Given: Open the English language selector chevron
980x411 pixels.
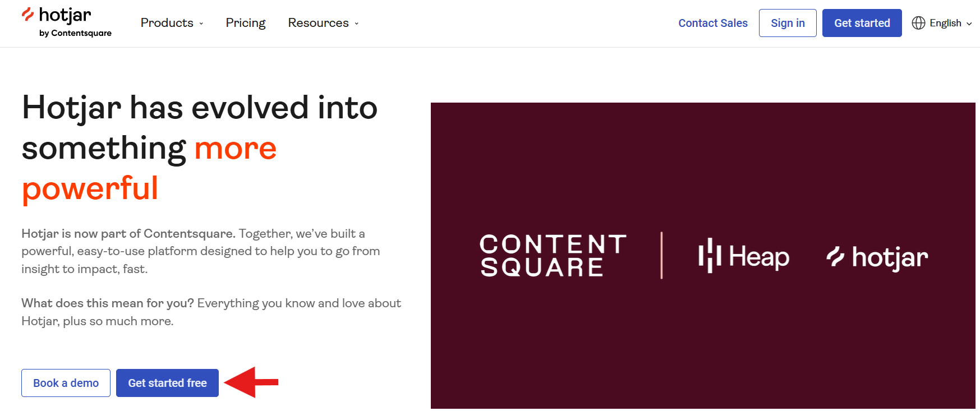Looking at the screenshot, I should pyautogui.click(x=969, y=24).
